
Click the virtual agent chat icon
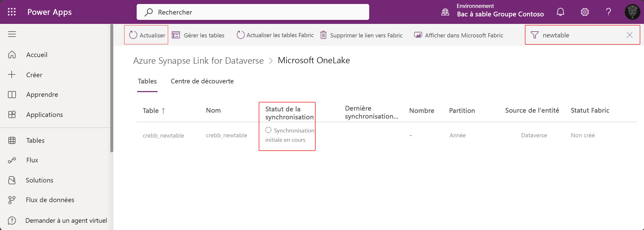click(x=12, y=220)
